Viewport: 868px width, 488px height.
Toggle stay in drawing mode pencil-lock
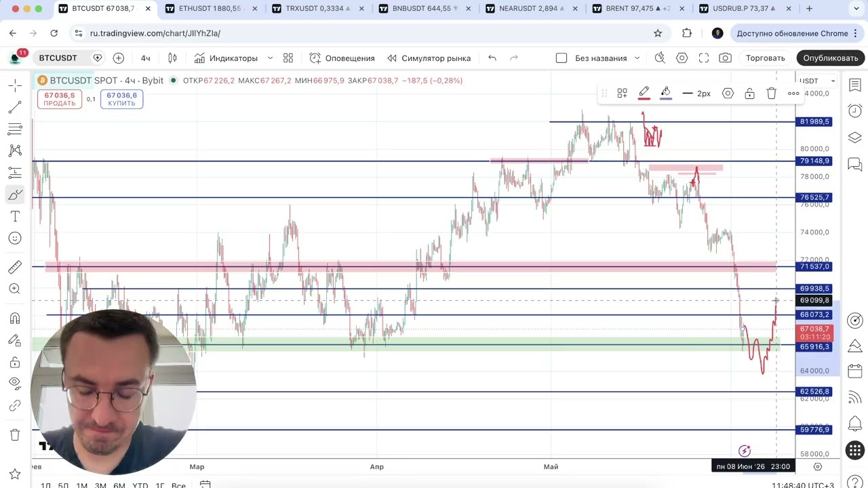[15, 340]
